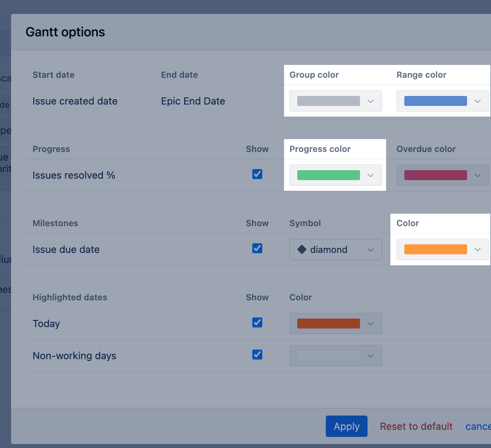Open the Non-working days color dropdown
The width and height of the screenshot is (491, 448).
pos(335,356)
